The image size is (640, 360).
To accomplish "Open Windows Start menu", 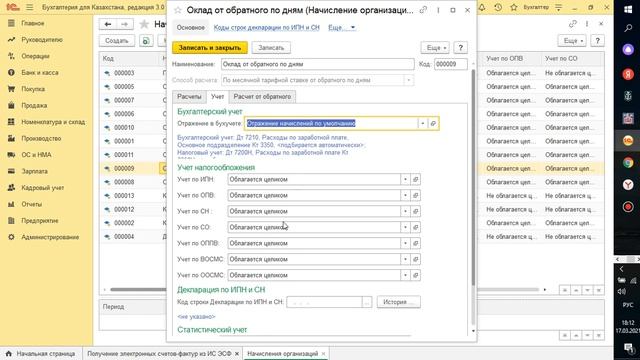I will point(628,9).
